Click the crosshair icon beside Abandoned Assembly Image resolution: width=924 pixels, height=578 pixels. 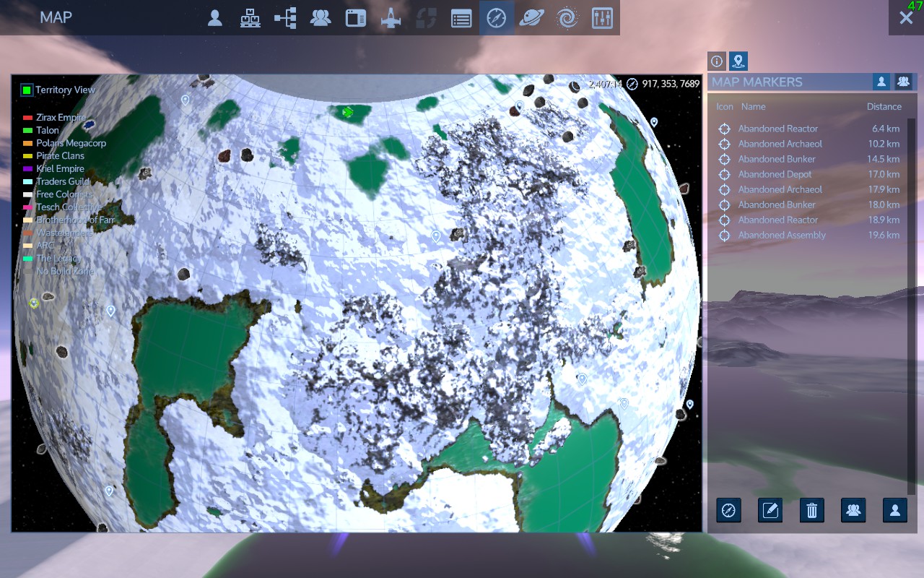click(x=725, y=235)
